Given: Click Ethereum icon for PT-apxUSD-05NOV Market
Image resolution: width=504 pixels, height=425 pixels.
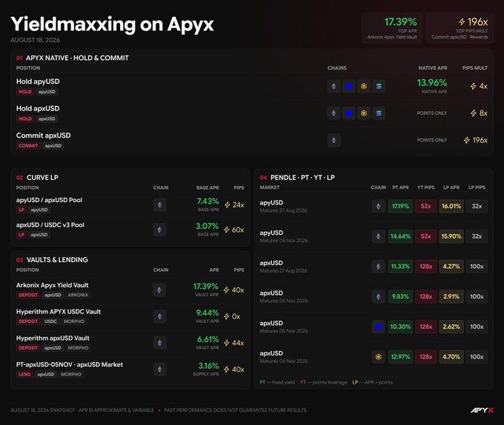Looking at the screenshot, I should coord(159,369).
